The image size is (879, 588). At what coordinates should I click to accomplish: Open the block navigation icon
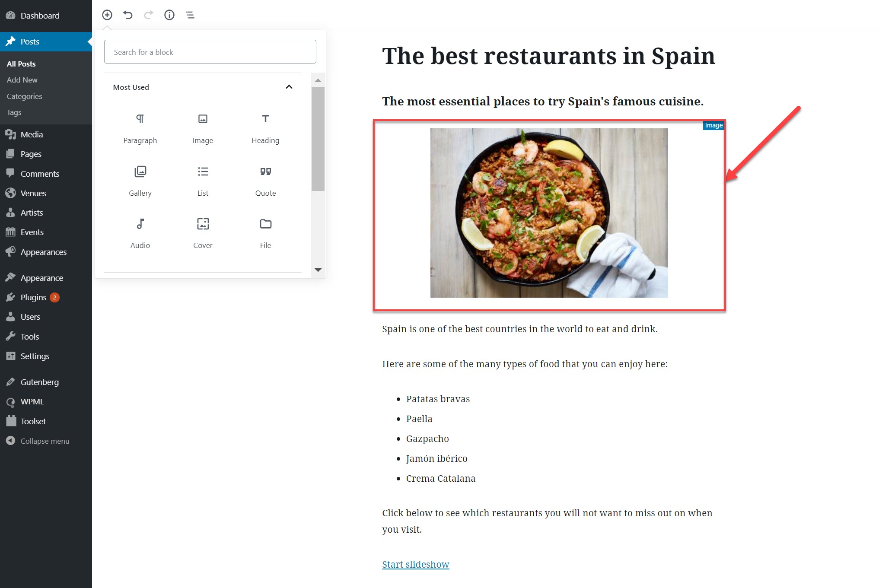pyautogui.click(x=190, y=15)
